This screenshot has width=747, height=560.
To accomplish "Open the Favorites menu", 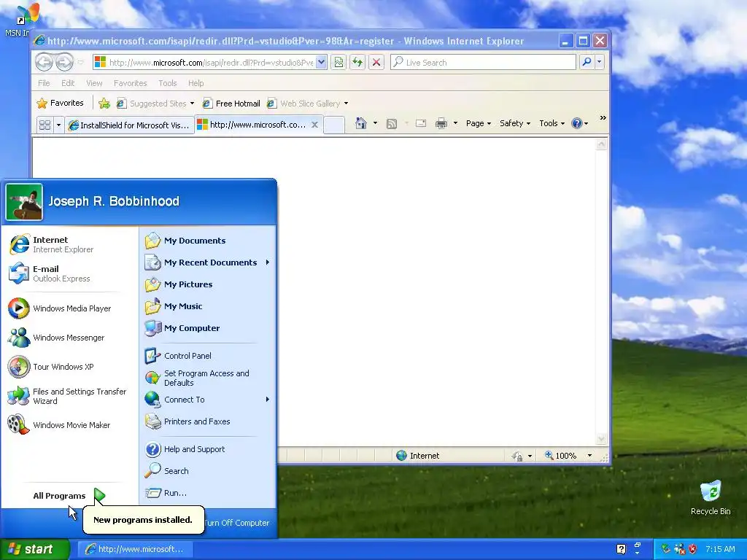I will [130, 83].
